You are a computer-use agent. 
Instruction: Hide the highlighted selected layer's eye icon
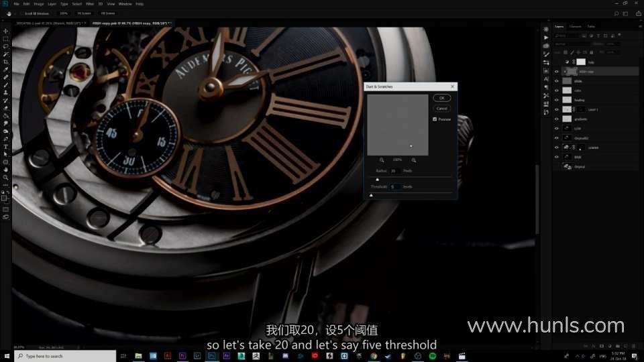pos(557,72)
